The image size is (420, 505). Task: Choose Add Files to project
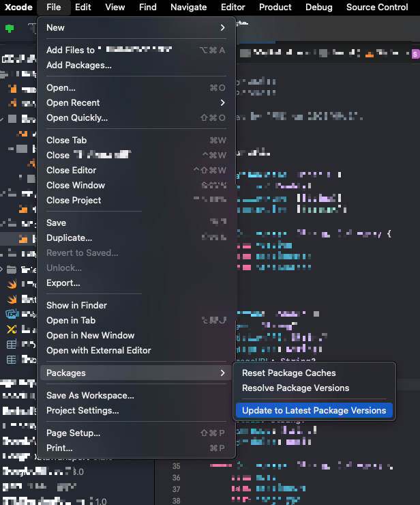point(136,50)
